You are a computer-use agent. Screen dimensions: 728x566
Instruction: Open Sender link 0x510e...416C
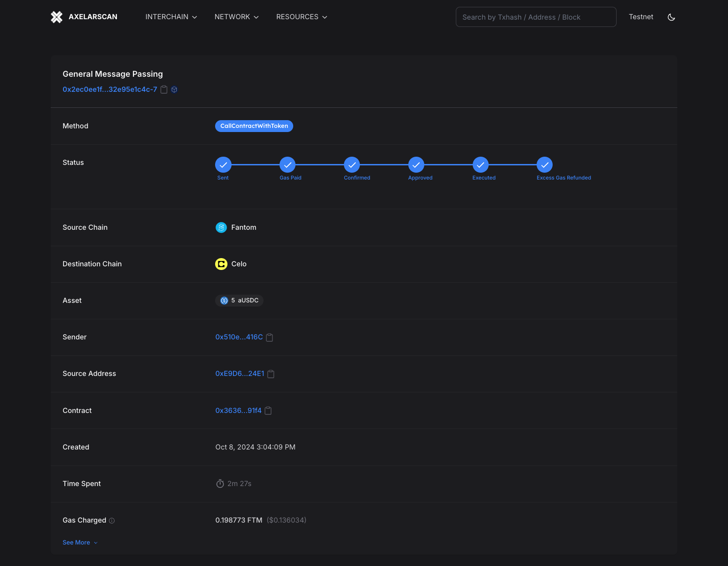tap(239, 337)
